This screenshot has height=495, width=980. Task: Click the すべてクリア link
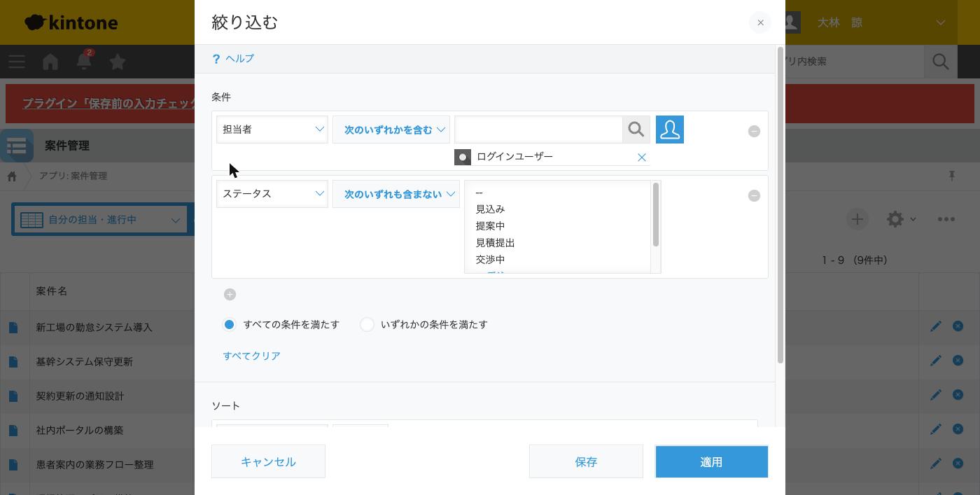(251, 356)
